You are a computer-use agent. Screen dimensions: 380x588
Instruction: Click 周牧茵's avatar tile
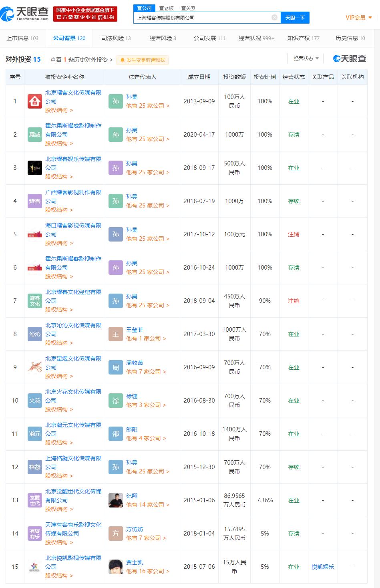click(x=116, y=367)
